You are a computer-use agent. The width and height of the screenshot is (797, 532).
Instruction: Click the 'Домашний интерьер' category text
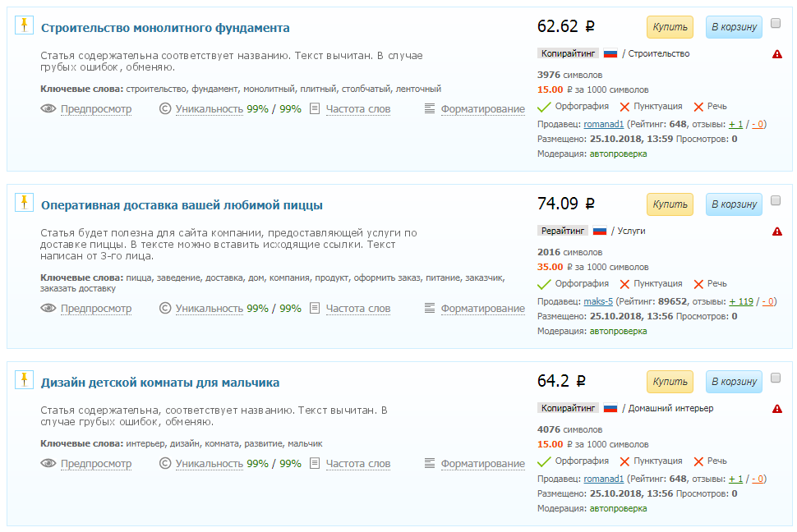point(671,408)
